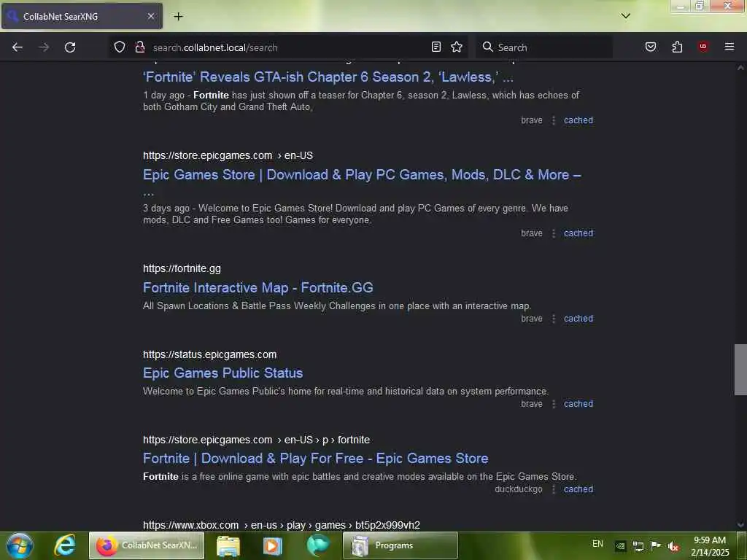
Task: Open 'Fortnite' Reveals GTA-ish Chapter 6 result
Action: pyautogui.click(x=328, y=77)
